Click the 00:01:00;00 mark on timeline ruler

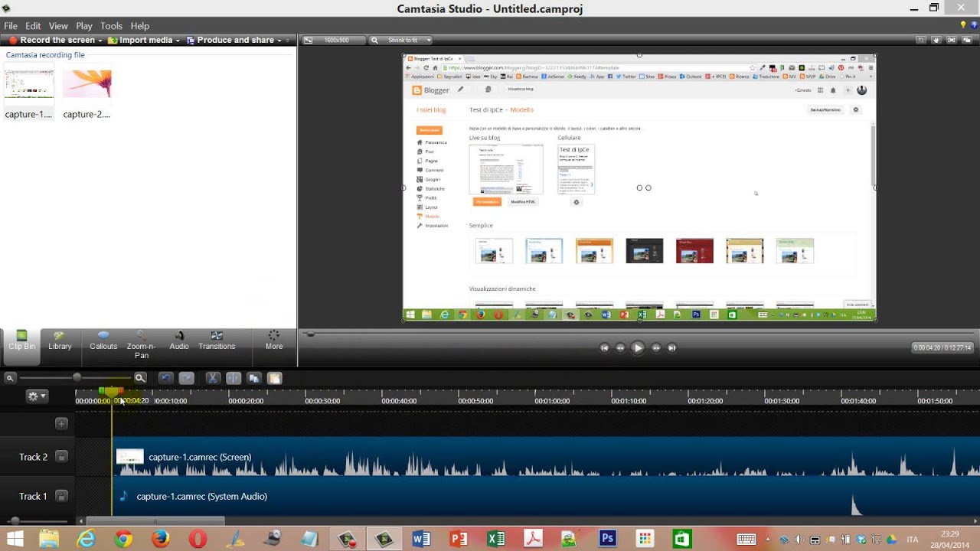click(551, 400)
